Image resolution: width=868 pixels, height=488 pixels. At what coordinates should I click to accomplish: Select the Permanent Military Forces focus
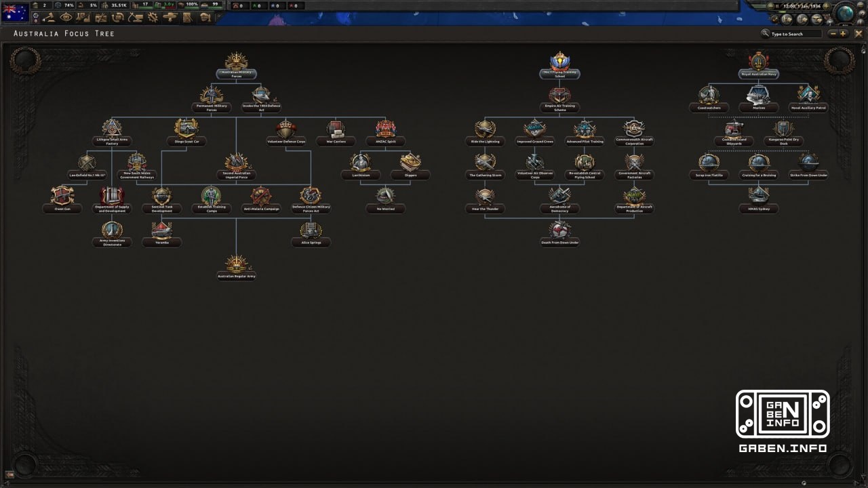coord(212,99)
